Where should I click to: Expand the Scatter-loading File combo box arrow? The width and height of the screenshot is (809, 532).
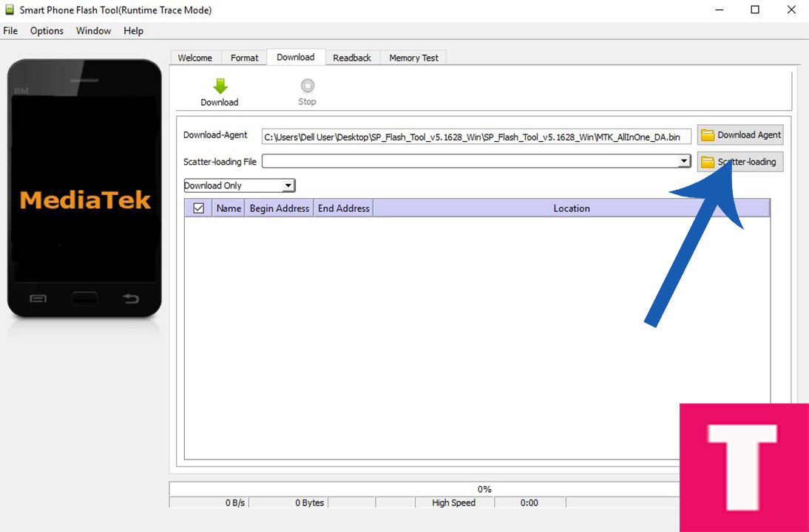pos(684,161)
